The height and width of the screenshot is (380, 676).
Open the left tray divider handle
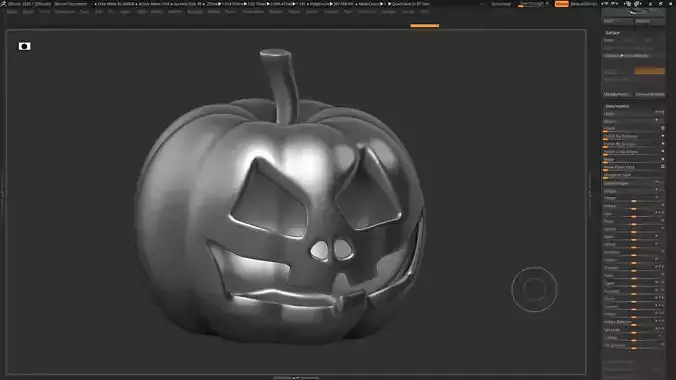pos(2,194)
